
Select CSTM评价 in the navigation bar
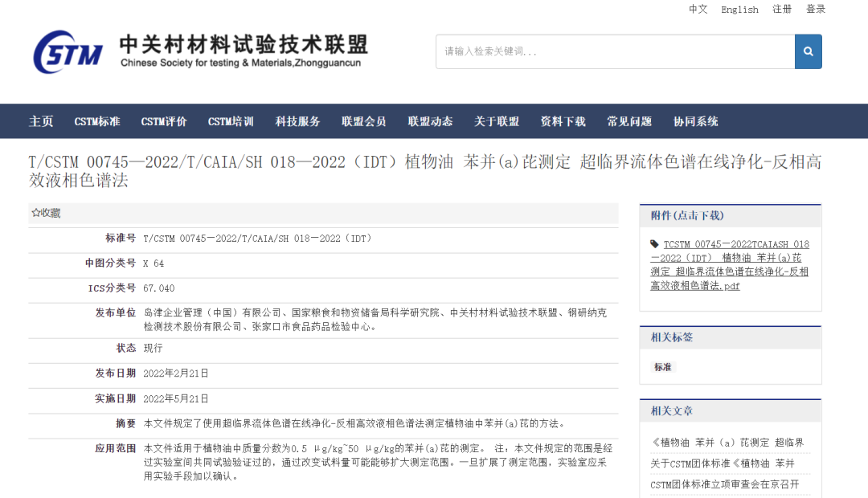click(164, 121)
